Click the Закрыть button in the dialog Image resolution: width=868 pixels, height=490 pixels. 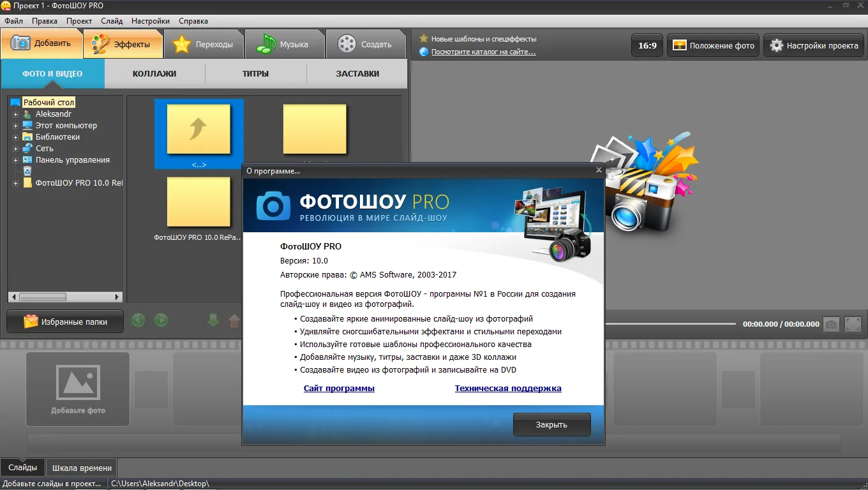(552, 425)
